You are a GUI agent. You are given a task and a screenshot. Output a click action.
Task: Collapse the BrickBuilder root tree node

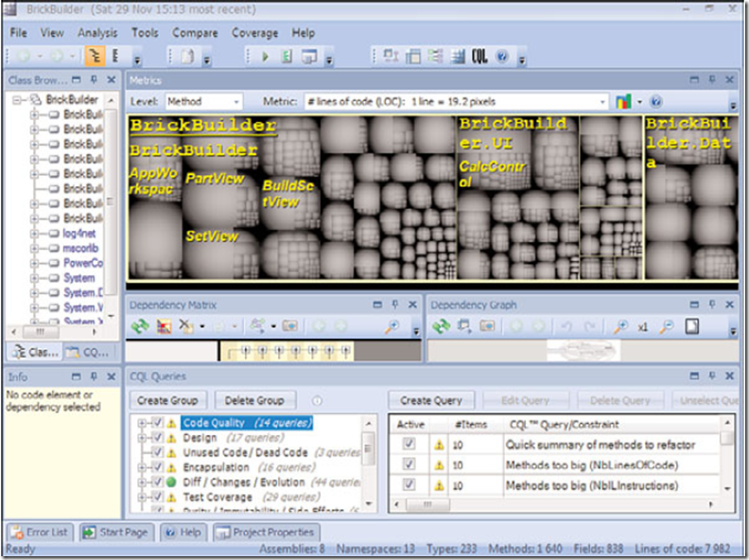tap(17, 100)
